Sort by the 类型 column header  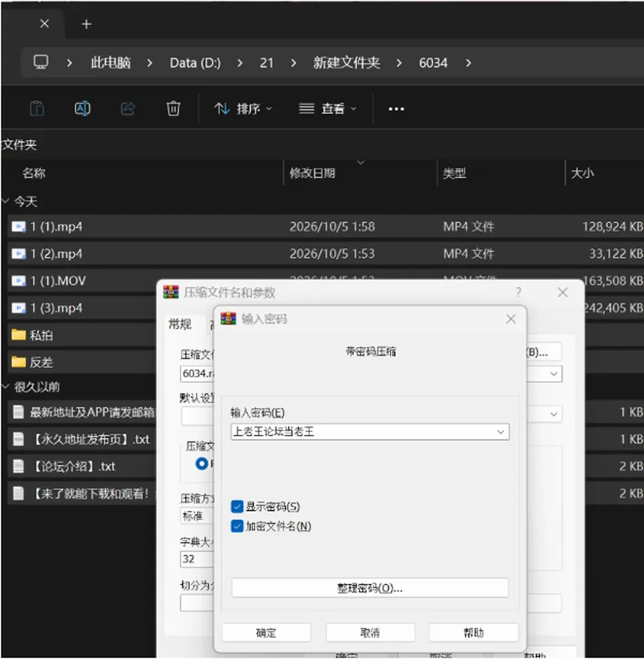pos(455,172)
